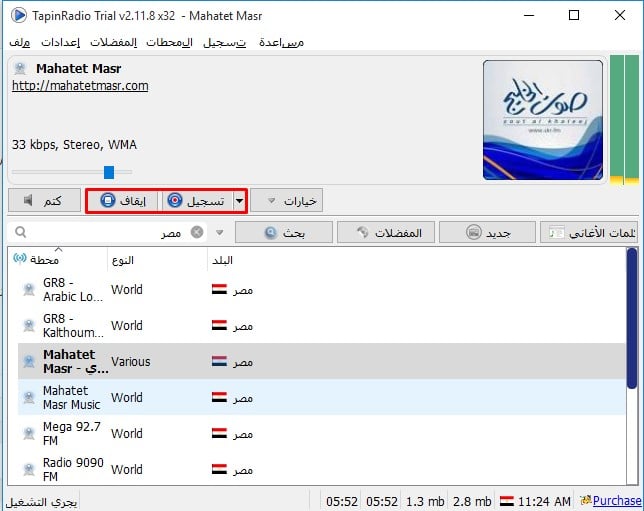
Task: Start recording with the تسجيل button
Action: coord(195,200)
